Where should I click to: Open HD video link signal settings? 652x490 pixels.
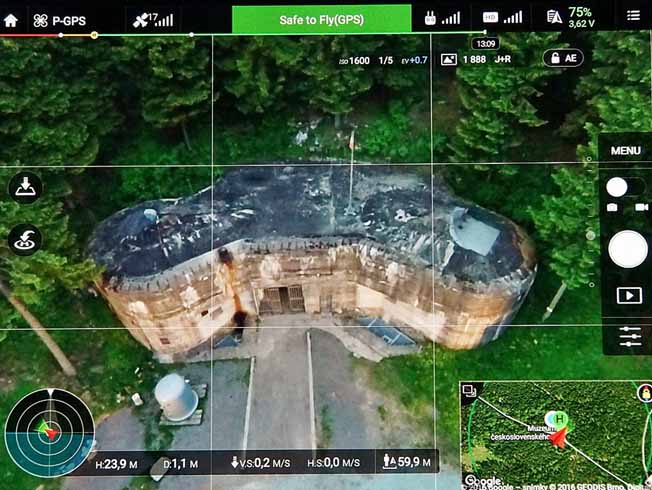pos(502,17)
